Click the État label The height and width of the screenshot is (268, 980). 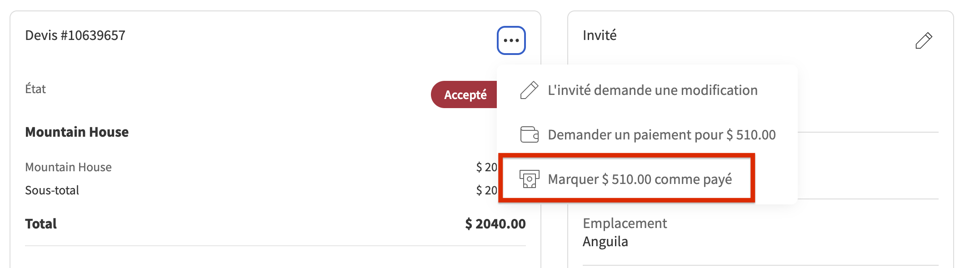tap(35, 89)
